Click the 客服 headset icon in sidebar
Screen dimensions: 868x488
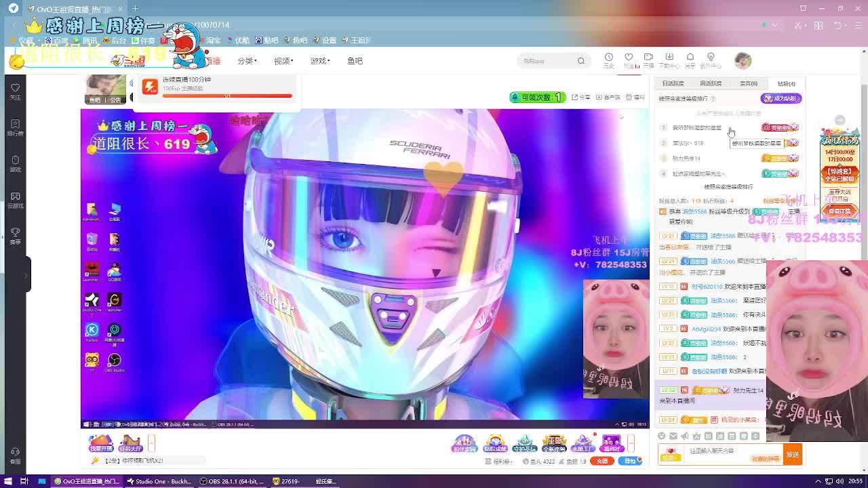15,454
